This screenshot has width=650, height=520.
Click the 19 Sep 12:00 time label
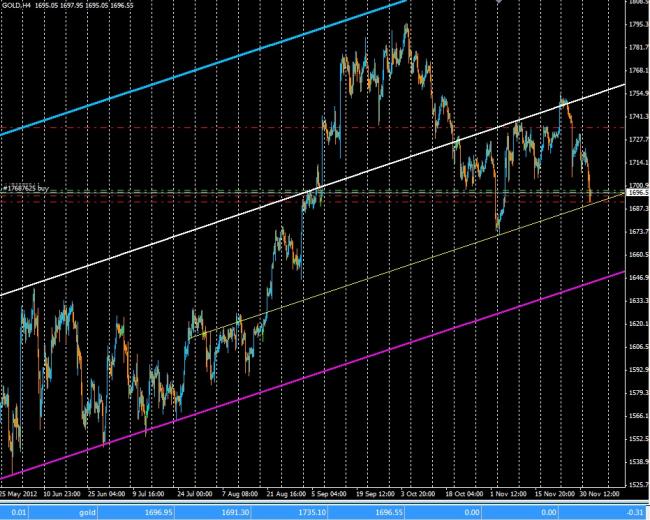point(376,494)
